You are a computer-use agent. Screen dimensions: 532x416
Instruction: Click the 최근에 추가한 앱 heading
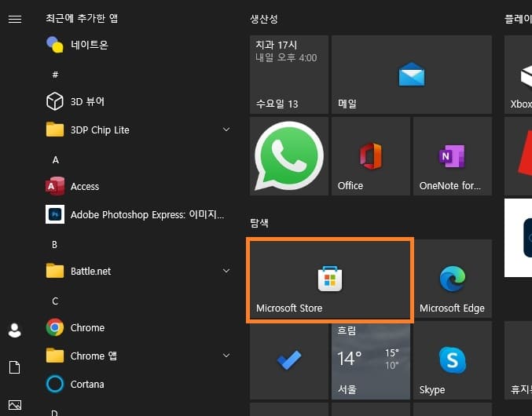(x=82, y=18)
